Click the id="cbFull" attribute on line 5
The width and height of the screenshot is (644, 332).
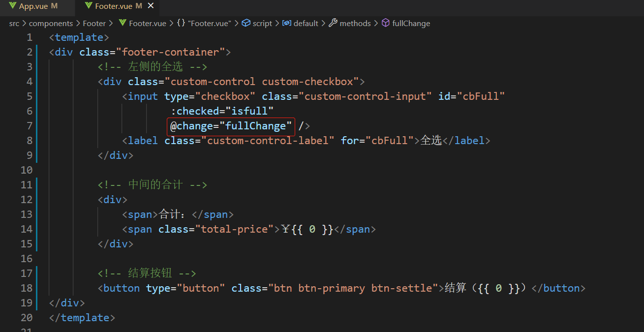tap(472, 96)
